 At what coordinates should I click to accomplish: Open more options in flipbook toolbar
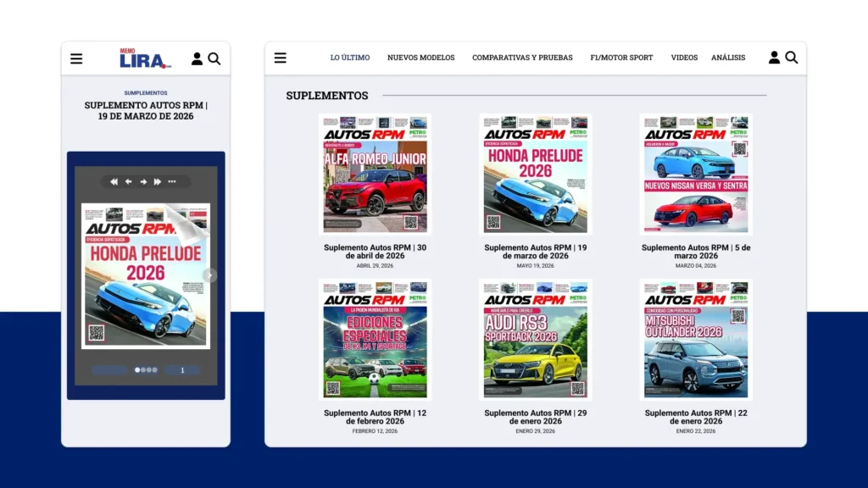[x=172, y=181]
